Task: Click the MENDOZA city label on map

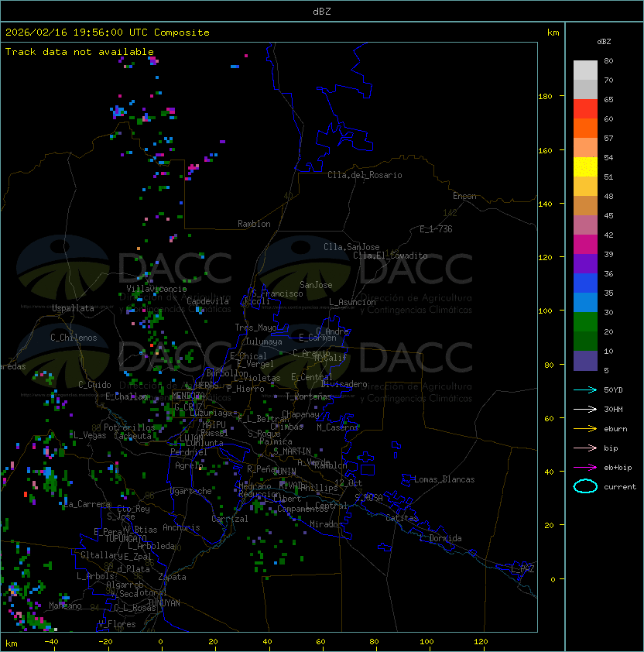Action: tap(188, 396)
